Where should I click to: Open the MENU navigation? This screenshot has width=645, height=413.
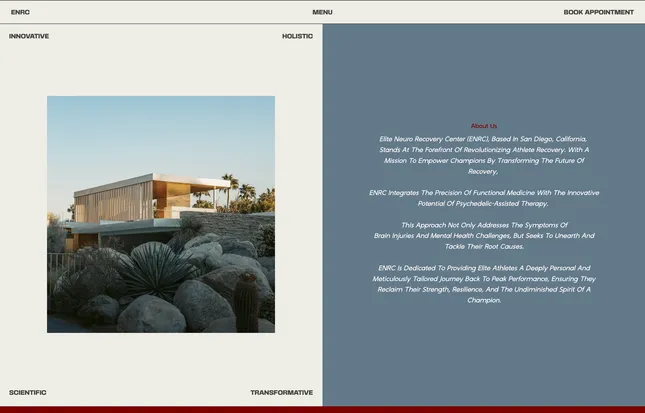pos(322,12)
